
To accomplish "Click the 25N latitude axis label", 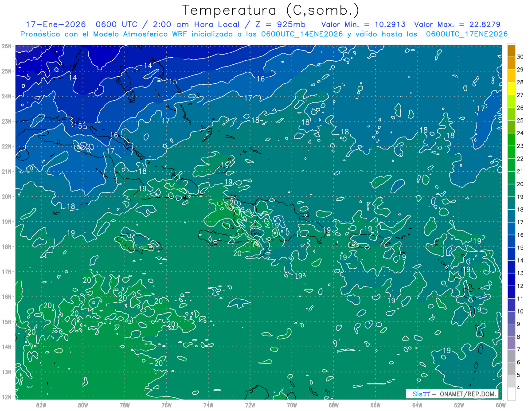I will (6, 71).
